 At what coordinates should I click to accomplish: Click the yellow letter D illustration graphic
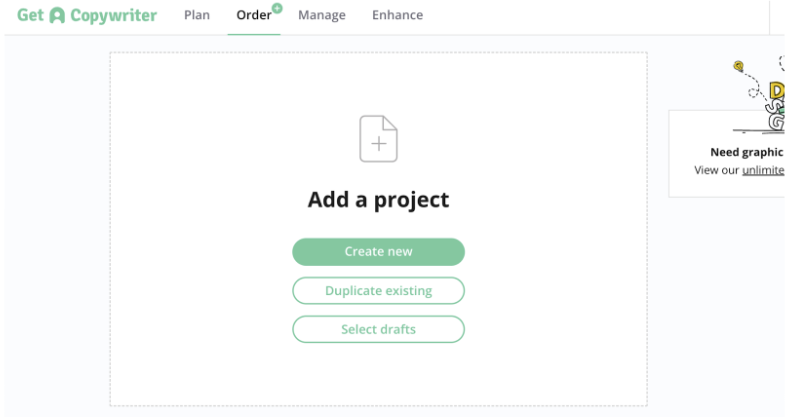[777, 91]
